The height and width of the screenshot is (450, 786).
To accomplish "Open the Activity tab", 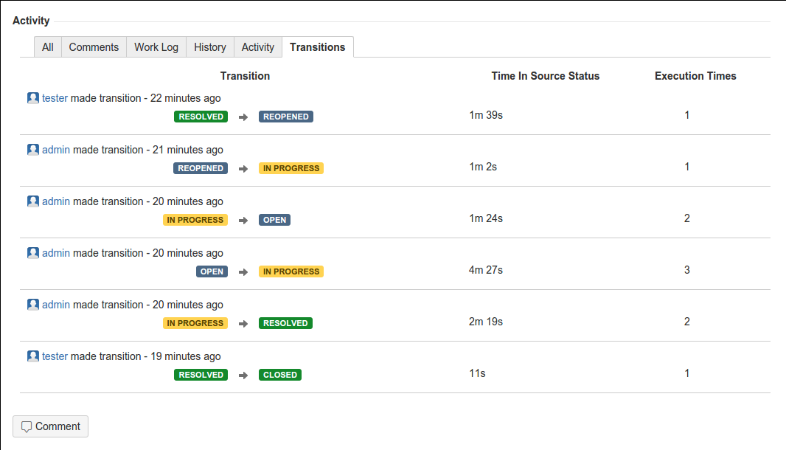I will (258, 47).
